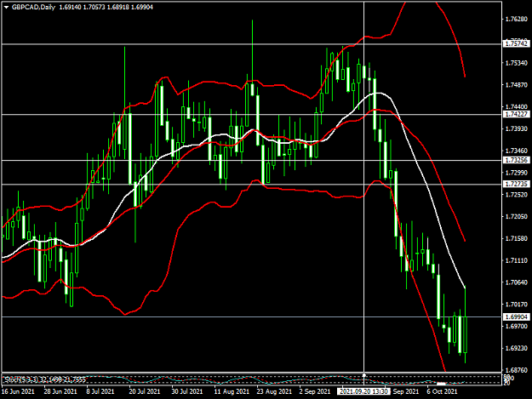Click the 1.75340 price scale value

tap(517, 63)
